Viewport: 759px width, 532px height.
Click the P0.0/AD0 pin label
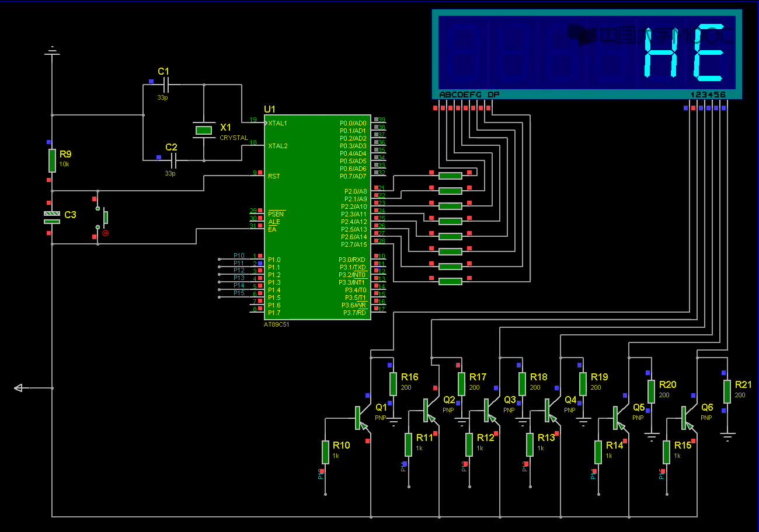tap(353, 124)
